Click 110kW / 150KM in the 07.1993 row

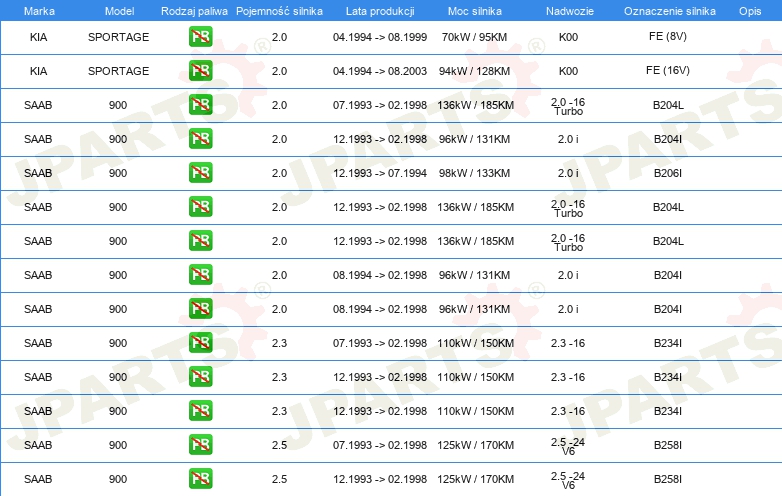tap(475, 343)
